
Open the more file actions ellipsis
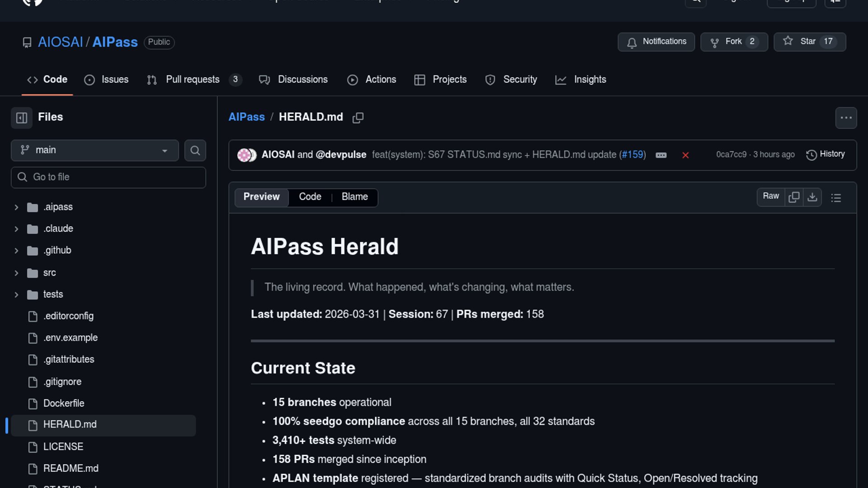coord(846,118)
